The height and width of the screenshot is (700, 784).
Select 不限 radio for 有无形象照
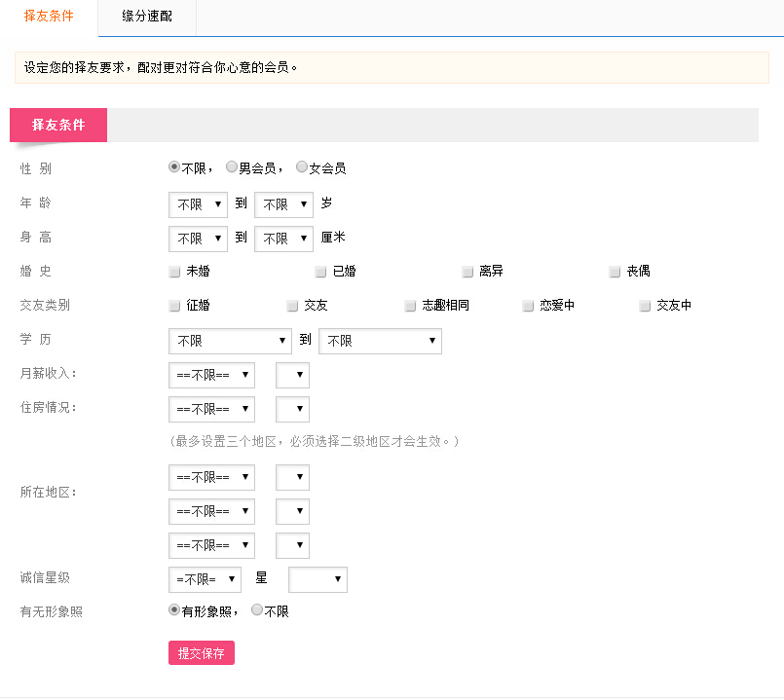coord(257,610)
